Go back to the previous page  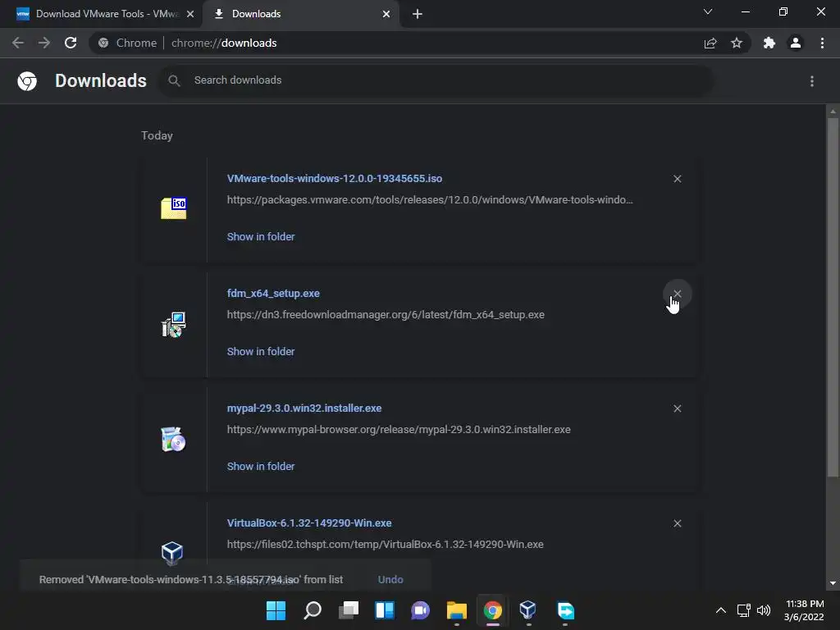tap(18, 43)
